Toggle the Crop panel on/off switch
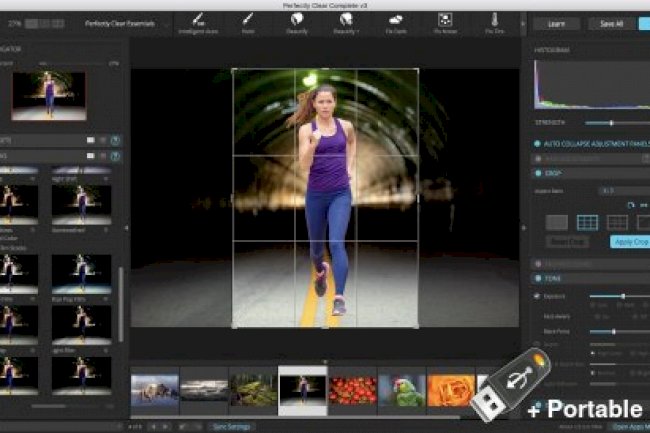Image resolution: width=650 pixels, height=433 pixels. [538, 173]
